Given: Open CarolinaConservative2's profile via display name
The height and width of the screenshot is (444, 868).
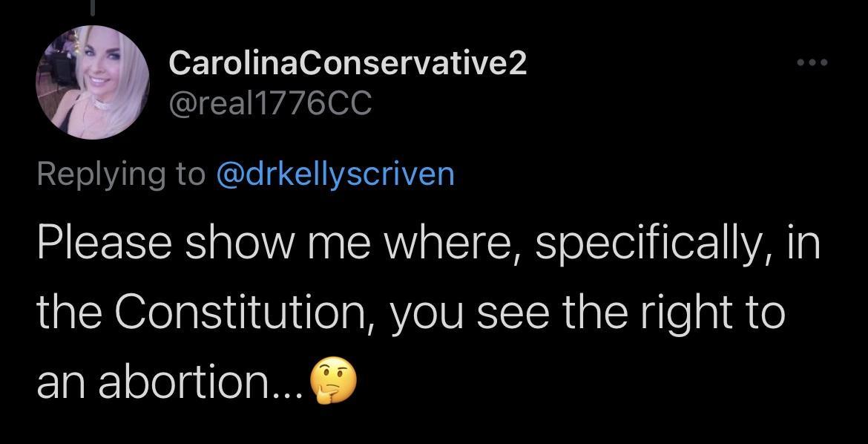Looking at the screenshot, I should [x=348, y=63].
